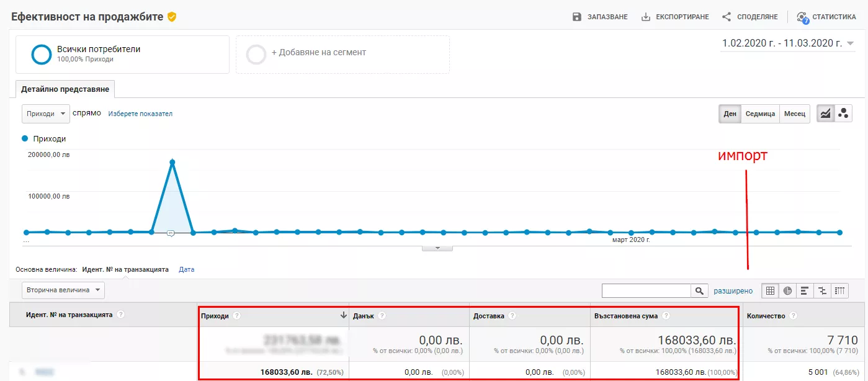This screenshot has height=381, width=868.
Task: Click the table search input field
Action: click(x=647, y=290)
